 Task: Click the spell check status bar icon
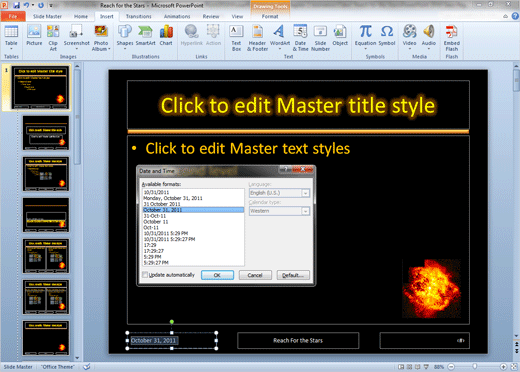tap(87, 367)
